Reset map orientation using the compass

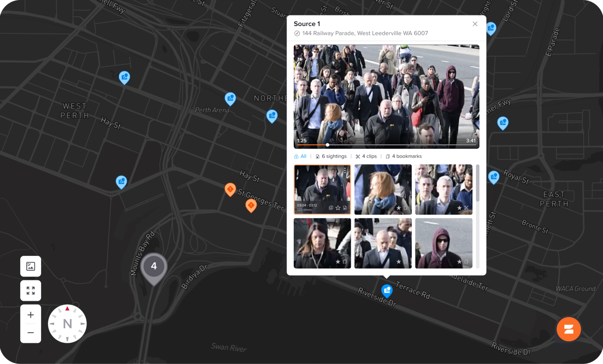pos(67,324)
